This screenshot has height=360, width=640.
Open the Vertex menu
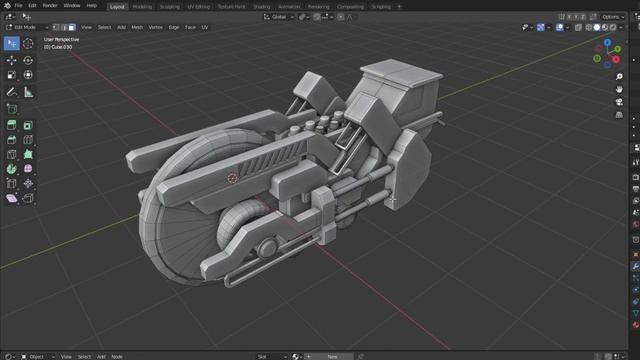(156, 27)
